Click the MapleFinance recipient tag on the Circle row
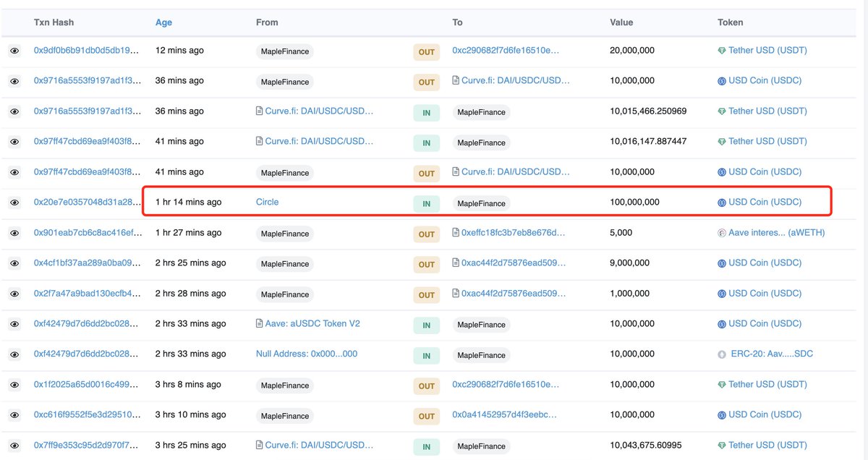Image resolution: width=868 pixels, height=460 pixels. click(x=482, y=203)
